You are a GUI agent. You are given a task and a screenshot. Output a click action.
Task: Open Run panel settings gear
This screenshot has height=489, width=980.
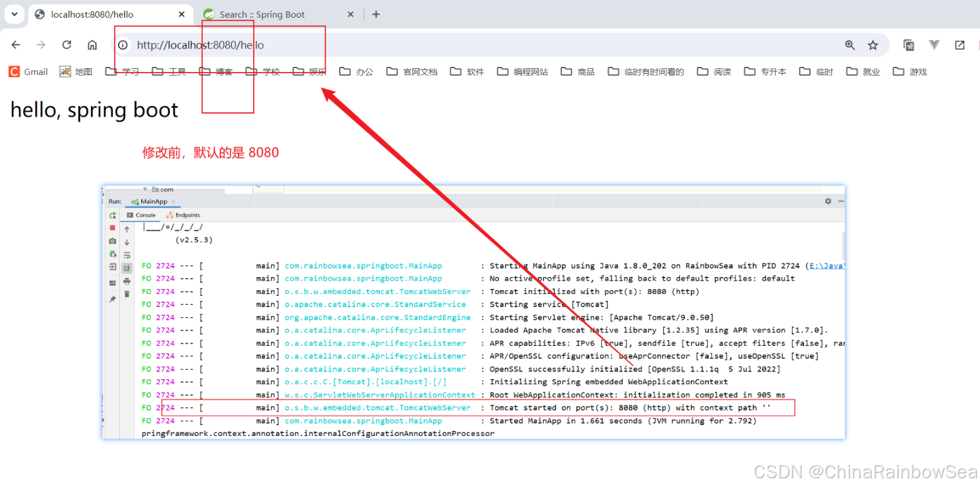point(828,201)
